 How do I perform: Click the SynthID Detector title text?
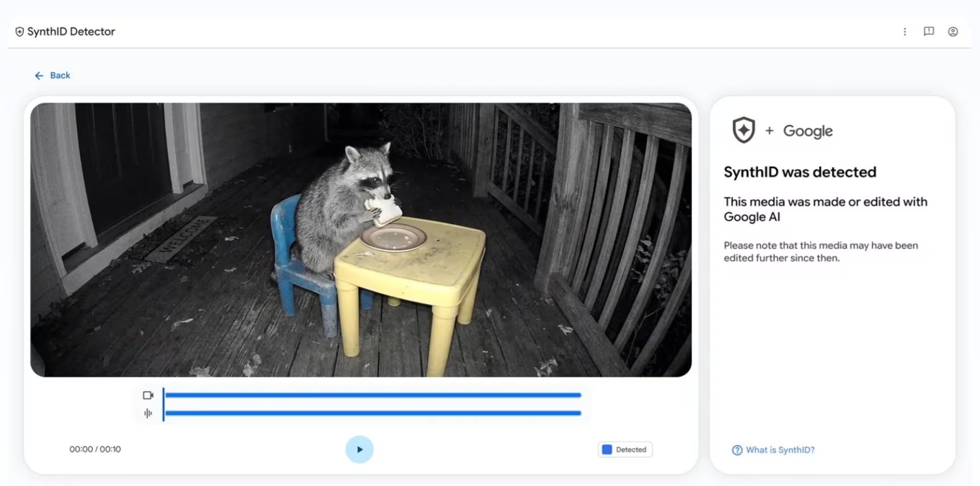(71, 32)
